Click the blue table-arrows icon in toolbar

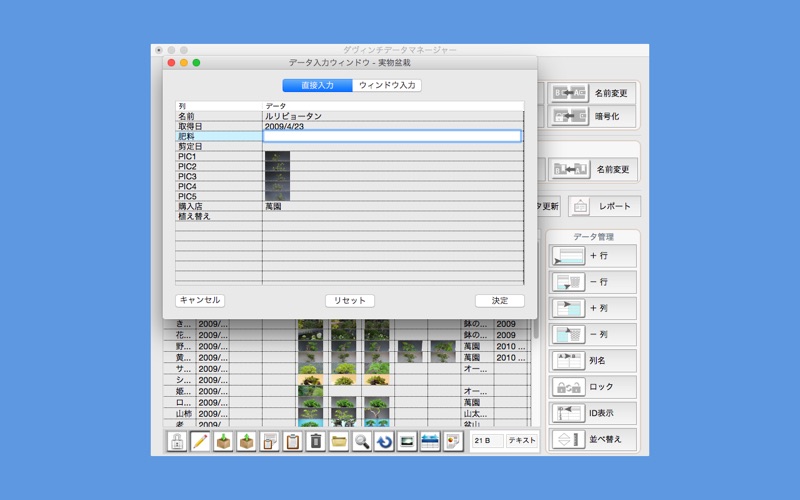pyautogui.click(x=430, y=441)
